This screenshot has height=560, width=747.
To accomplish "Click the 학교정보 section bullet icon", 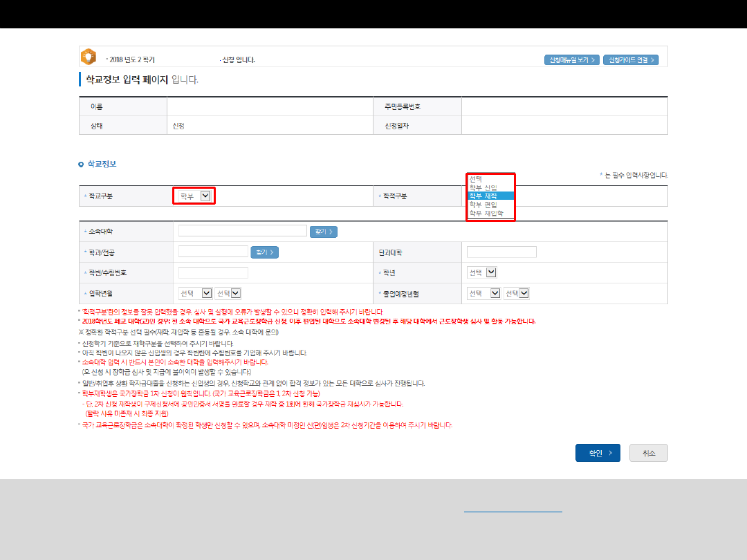I will pos(81,165).
